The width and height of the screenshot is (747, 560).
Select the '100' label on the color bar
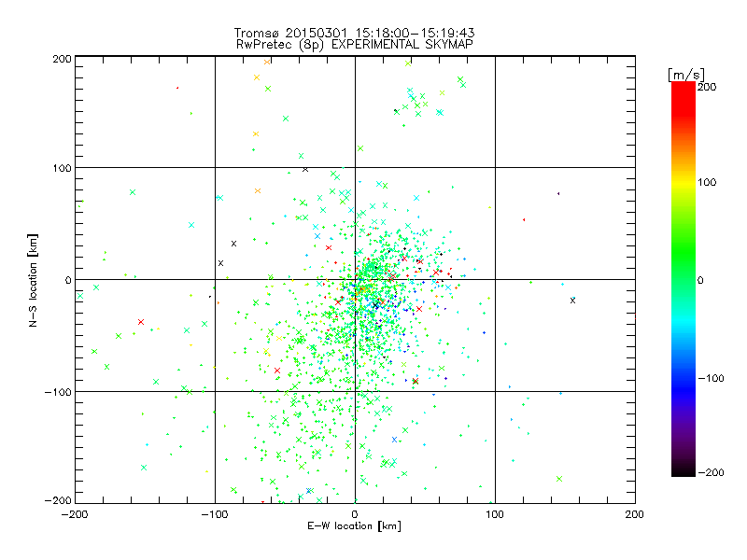coord(707,182)
